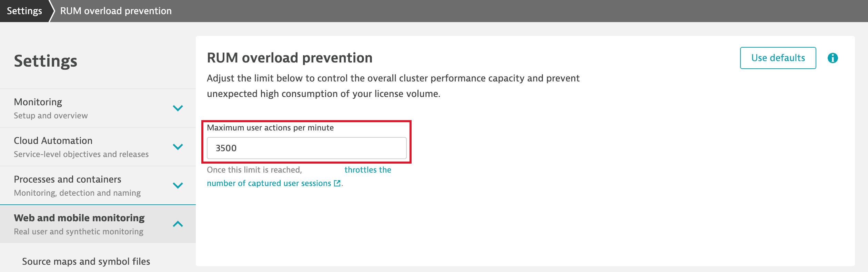
Task: Click the Settings breadcrumb
Action: pos(24,11)
